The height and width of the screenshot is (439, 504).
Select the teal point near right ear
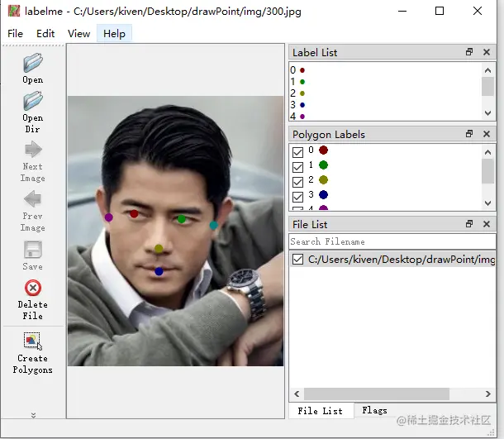213,226
